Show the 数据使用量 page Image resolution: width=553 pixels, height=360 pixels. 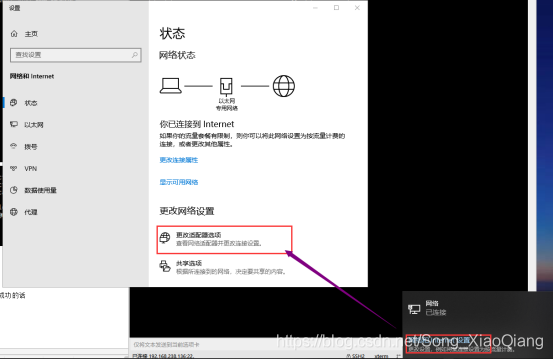41,190
